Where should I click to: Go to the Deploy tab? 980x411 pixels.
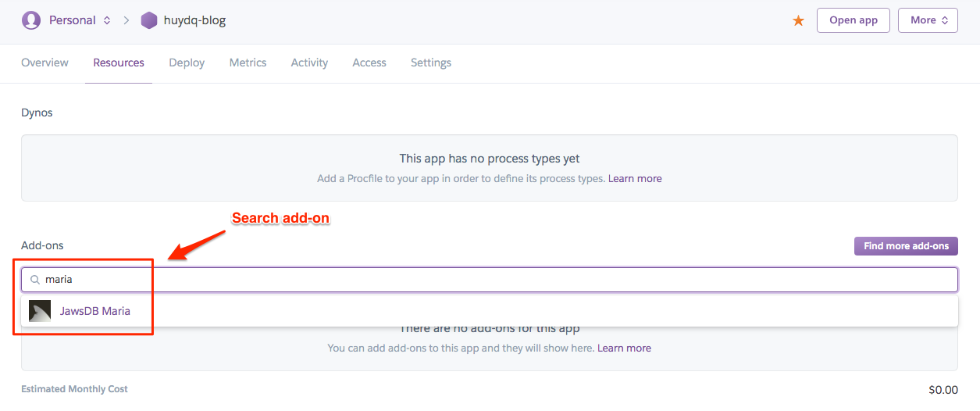coord(187,63)
